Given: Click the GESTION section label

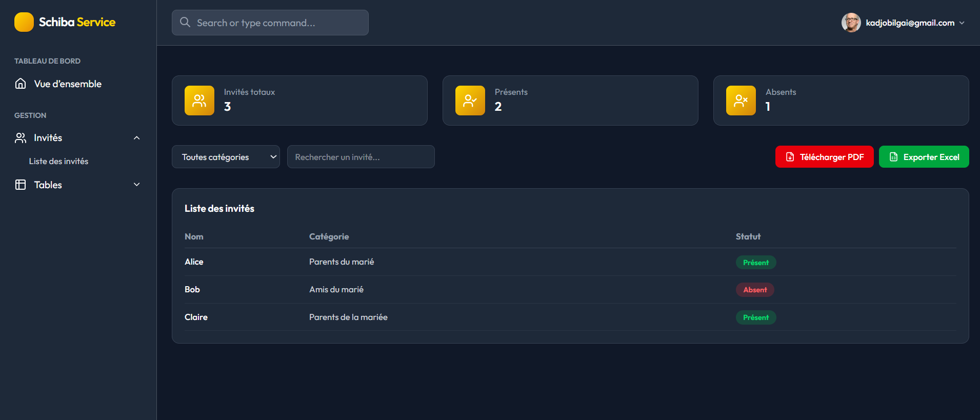Looking at the screenshot, I should coord(30,115).
